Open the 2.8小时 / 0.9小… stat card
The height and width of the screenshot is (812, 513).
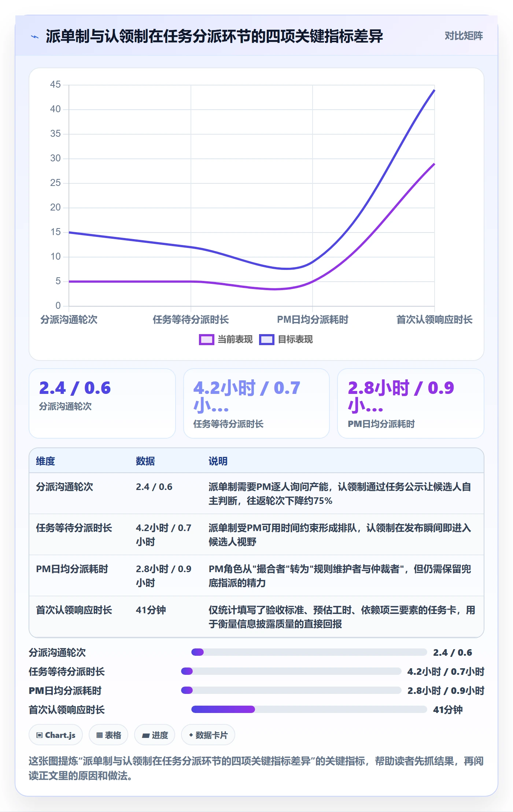coord(411,403)
